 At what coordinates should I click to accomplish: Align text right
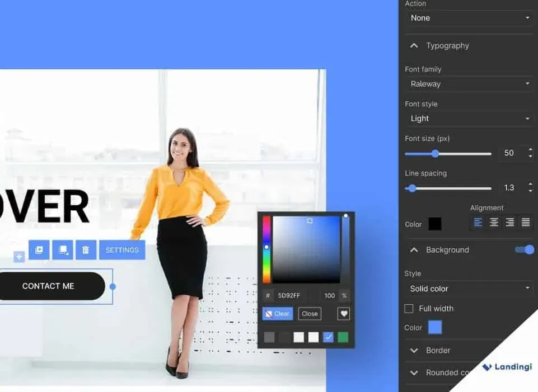510,223
